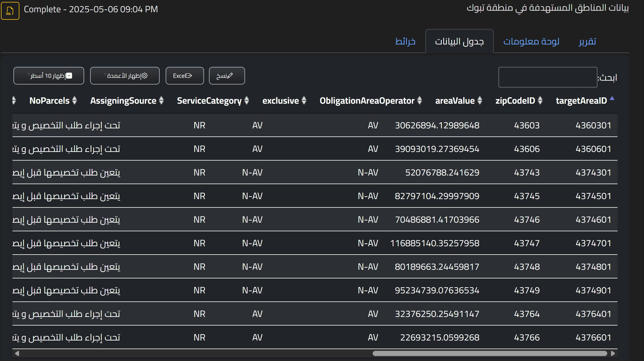
Task: Copy table data with the نسخ button
Action: coord(226,76)
